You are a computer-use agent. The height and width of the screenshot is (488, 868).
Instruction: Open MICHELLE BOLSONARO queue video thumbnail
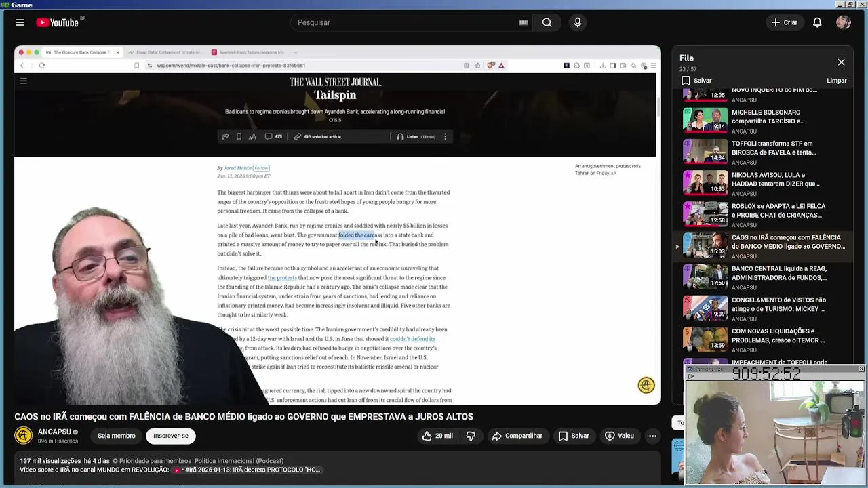point(705,120)
